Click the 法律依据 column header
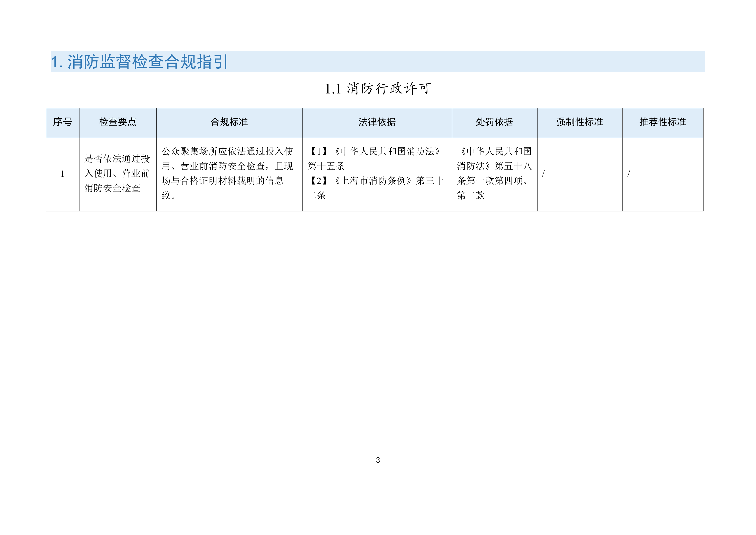Screen dimensions: 756x535 pos(377,122)
